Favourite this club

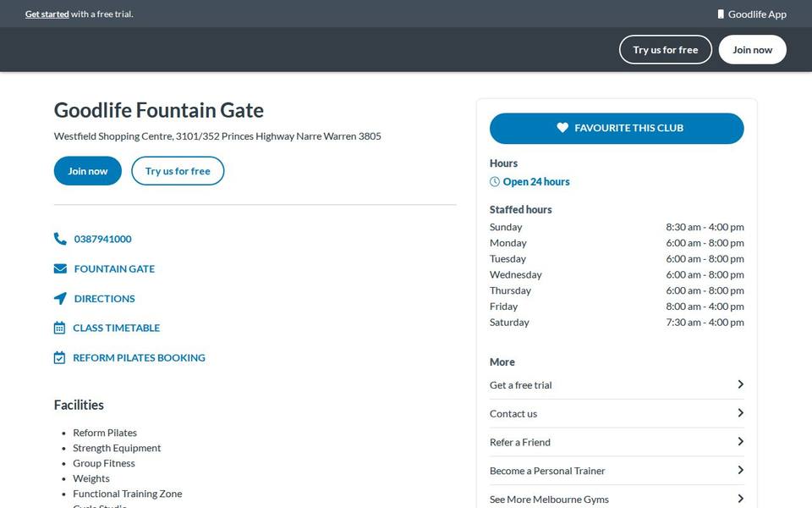(x=617, y=128)
